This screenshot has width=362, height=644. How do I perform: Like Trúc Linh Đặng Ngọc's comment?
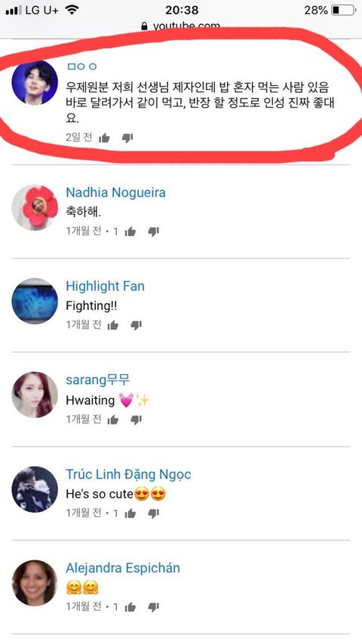[x=130, y=514]
